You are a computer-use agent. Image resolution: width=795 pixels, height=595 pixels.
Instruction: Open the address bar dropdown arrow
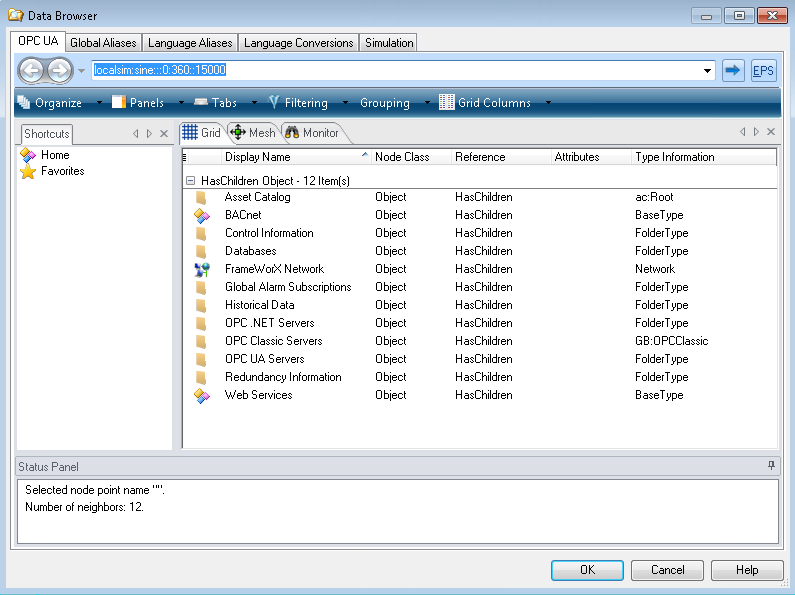708,71
